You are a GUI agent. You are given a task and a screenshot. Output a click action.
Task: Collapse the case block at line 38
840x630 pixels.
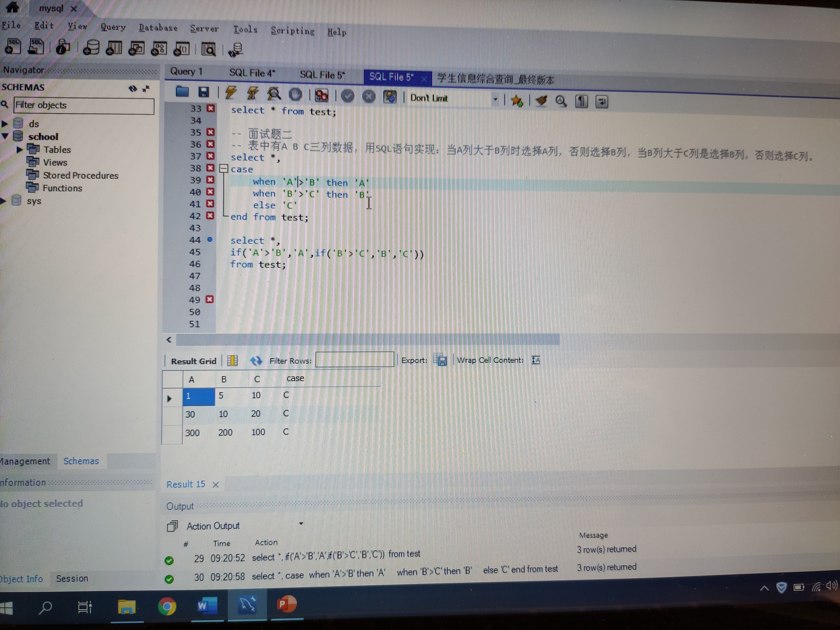point(224,169)
